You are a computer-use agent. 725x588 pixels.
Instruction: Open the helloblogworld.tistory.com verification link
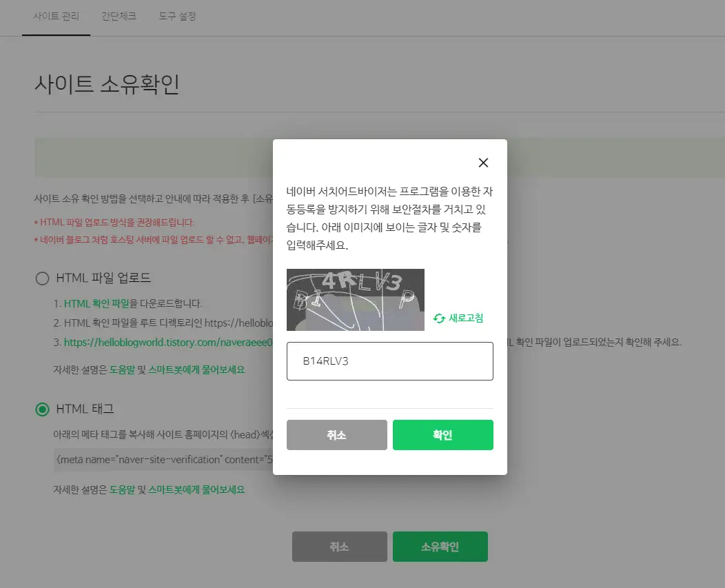[x=168, y=343]
